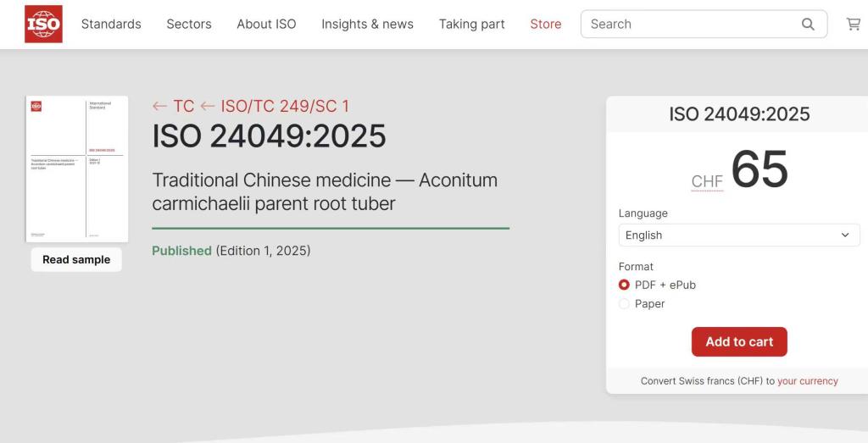Select the PDF + ePub format
Image resolution: width=868 pixels, height=443 pixels.
tap(625, 285)
